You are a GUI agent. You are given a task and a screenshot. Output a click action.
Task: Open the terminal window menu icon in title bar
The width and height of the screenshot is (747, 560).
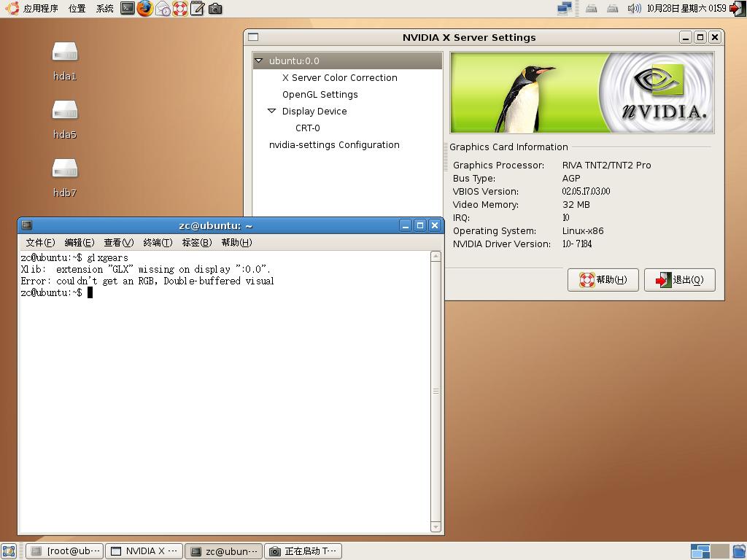click(27, 225)
